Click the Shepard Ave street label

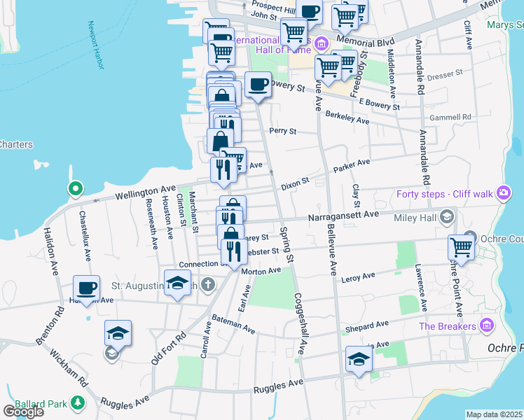click(367, 326)
